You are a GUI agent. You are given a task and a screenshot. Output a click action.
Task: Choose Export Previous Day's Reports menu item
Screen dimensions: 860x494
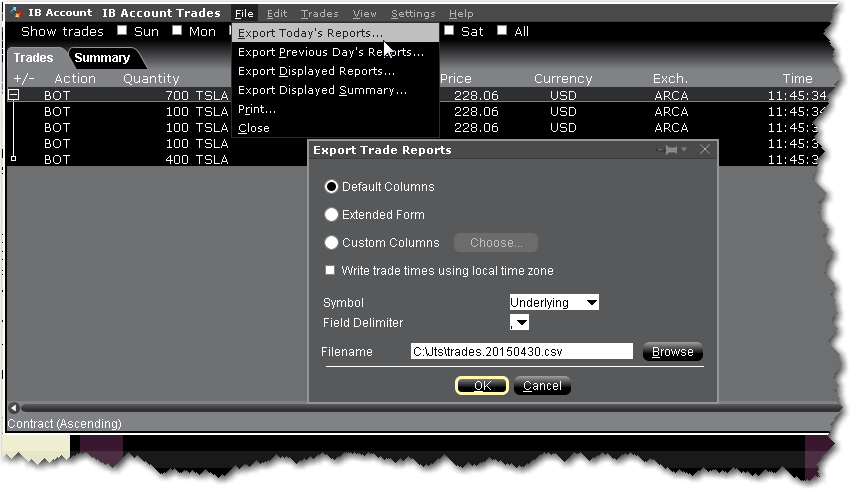click(324, 52)
